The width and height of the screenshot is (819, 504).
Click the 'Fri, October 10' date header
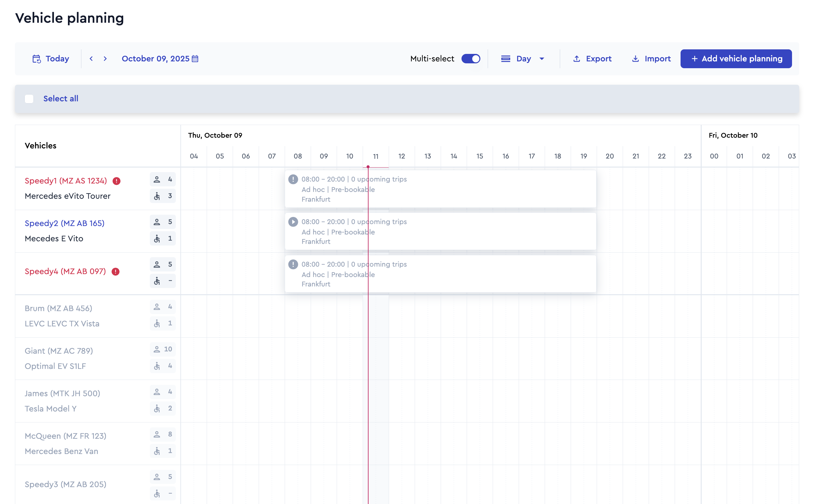(733, 135)
